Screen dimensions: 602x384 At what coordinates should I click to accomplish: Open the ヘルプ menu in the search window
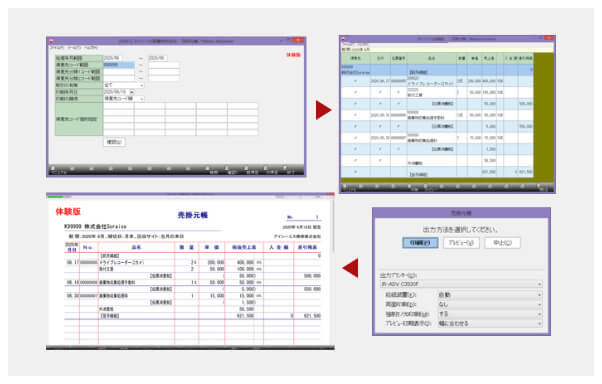pyautogui.click(x=91, y=48)
